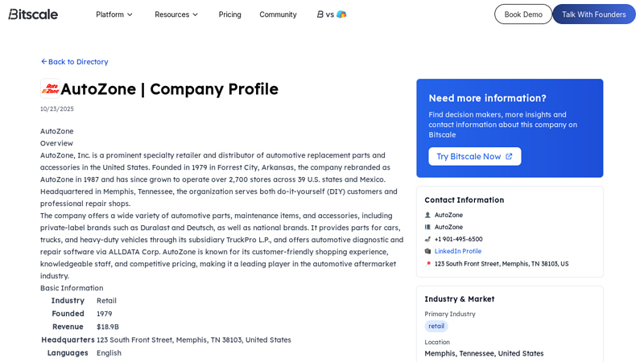
Task: Open the B vs comparison icon in navbar
Action: tap(332, 14)
